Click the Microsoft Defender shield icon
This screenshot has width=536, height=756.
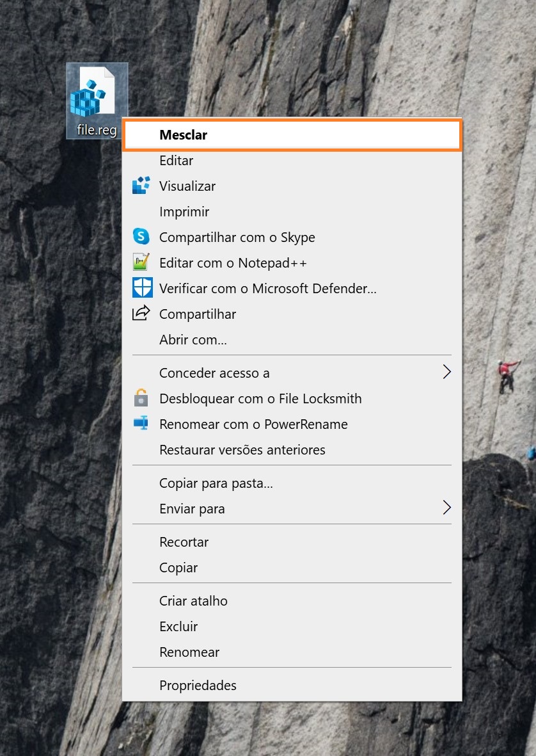141,288
